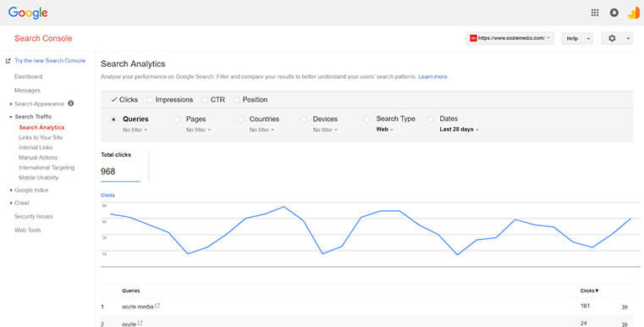Click the double-arrow for 'oozle media' row
Viewport: 644px width, 327px height.
point(625,307)
